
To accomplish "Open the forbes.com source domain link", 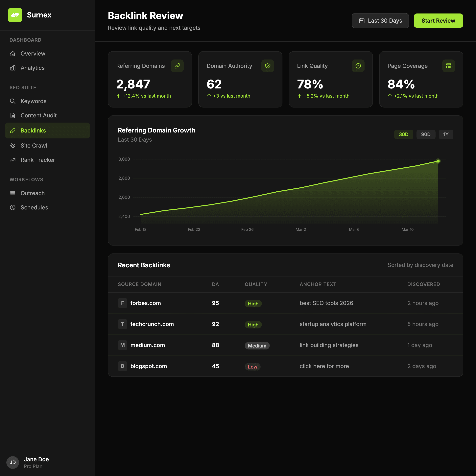I will [145, 303].
